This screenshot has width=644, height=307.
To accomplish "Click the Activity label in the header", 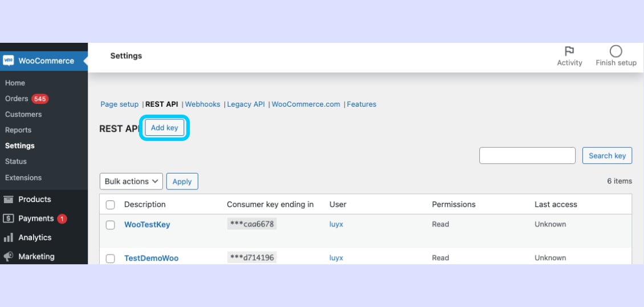I will (x=569, y=63).
